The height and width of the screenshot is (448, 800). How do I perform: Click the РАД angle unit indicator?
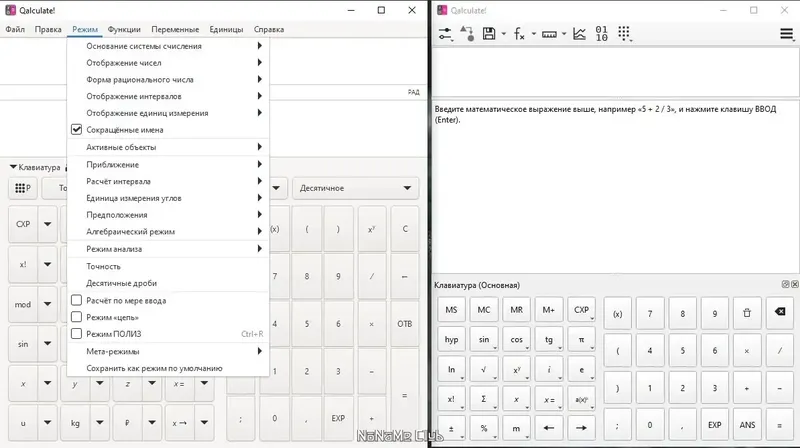pyautogui.click(x=413, y=92)
